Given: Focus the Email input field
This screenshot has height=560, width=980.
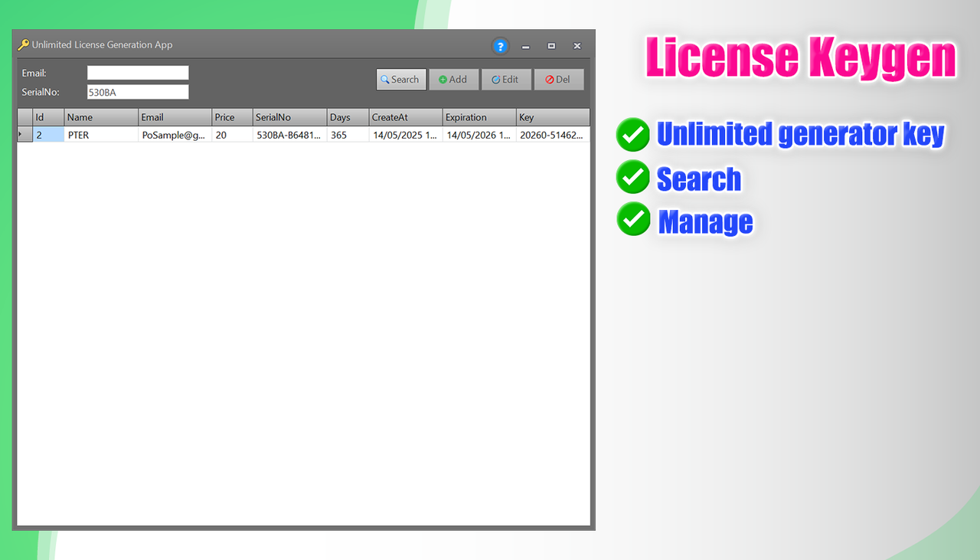Looking at the screenshot, I should pyautogui.click(x=138, y=73).
